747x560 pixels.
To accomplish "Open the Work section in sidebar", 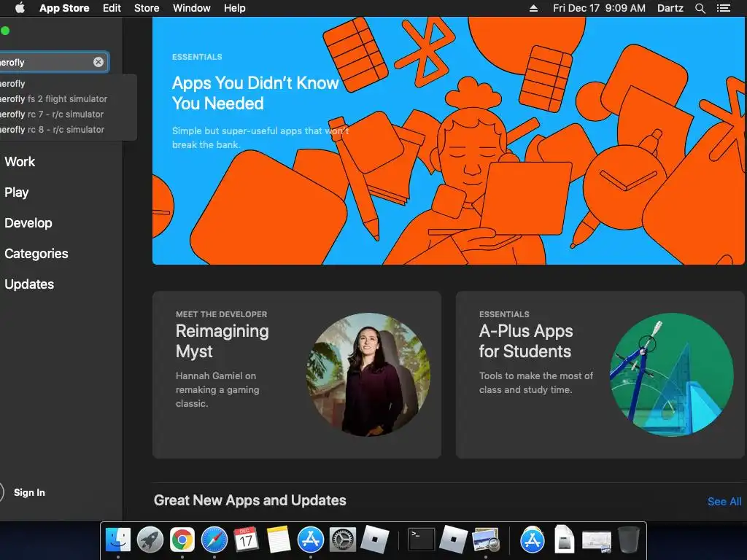I will (20, 162).
